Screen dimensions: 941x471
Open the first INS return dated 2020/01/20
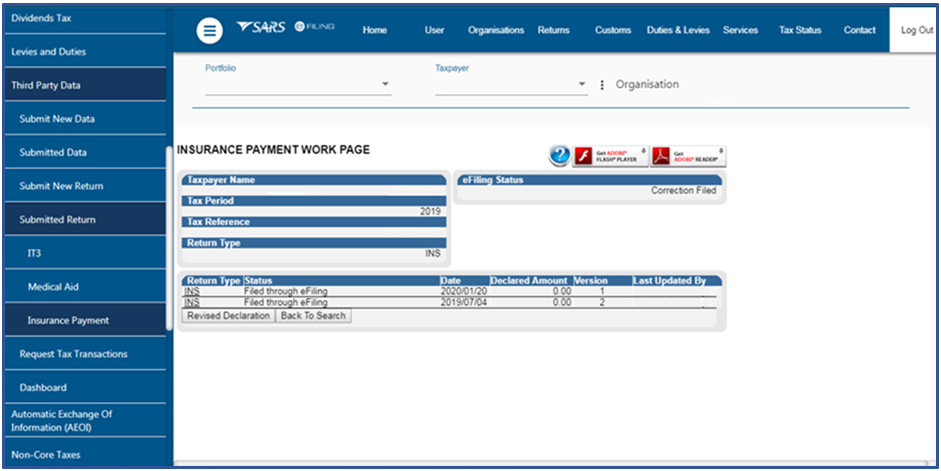pos(192,291)
